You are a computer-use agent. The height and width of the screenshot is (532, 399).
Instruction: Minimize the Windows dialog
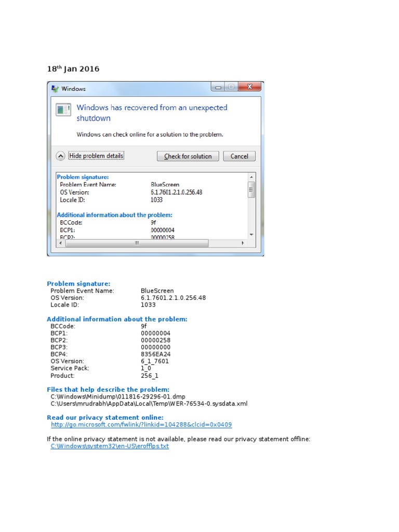218,87
